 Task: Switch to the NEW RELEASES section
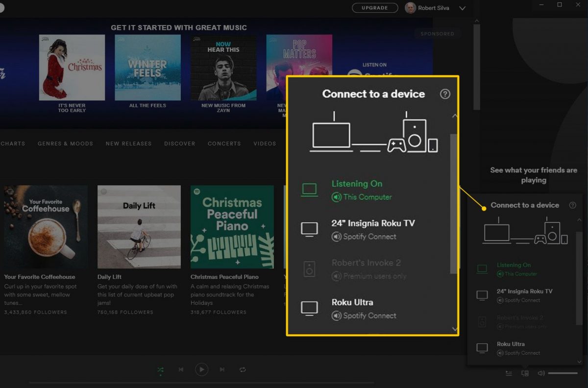tap(128, 143)
